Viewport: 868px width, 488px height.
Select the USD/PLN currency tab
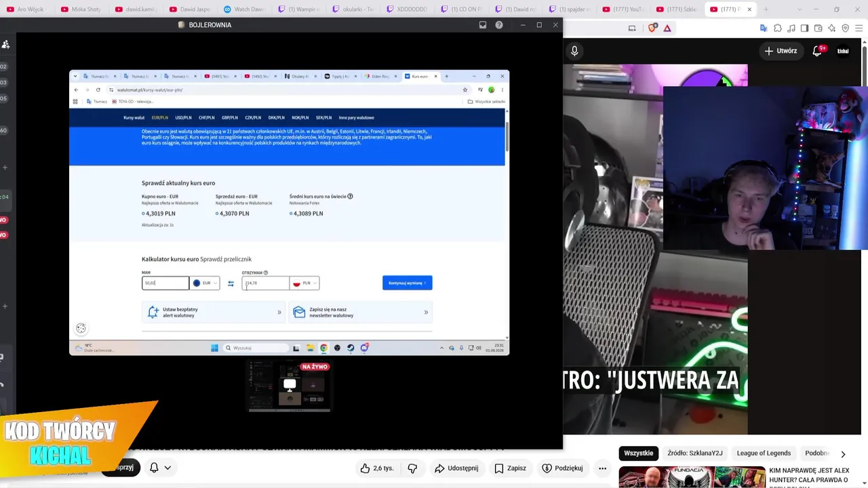click(x=183, y=118)
